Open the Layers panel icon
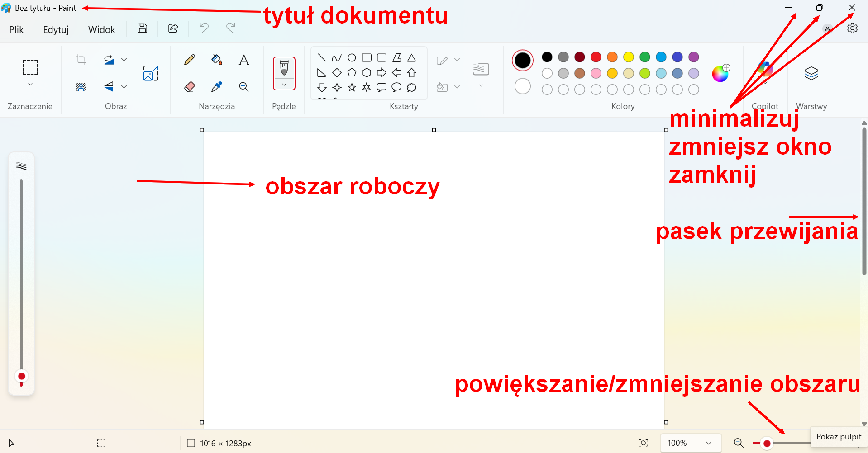The width and height of the screenshot is (868, 453). point(811,73)
